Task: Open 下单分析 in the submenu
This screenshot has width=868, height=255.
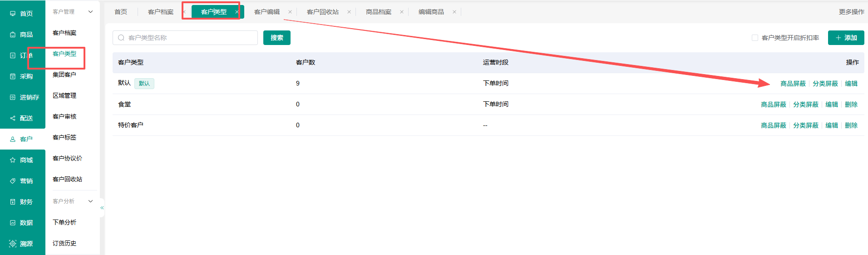Action: [x=64, y=222]
